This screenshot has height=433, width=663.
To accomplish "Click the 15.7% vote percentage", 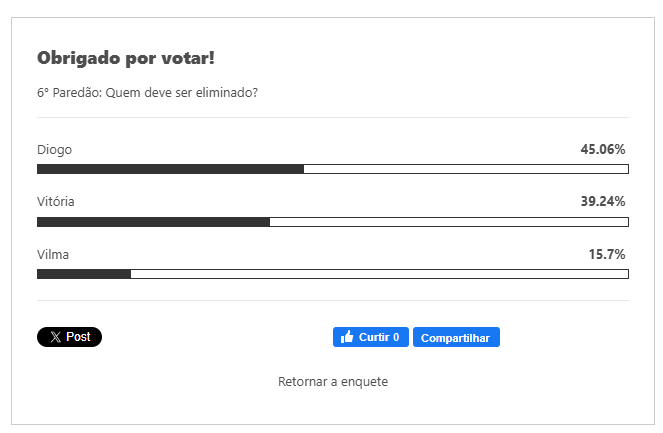I will pos(606,255).
